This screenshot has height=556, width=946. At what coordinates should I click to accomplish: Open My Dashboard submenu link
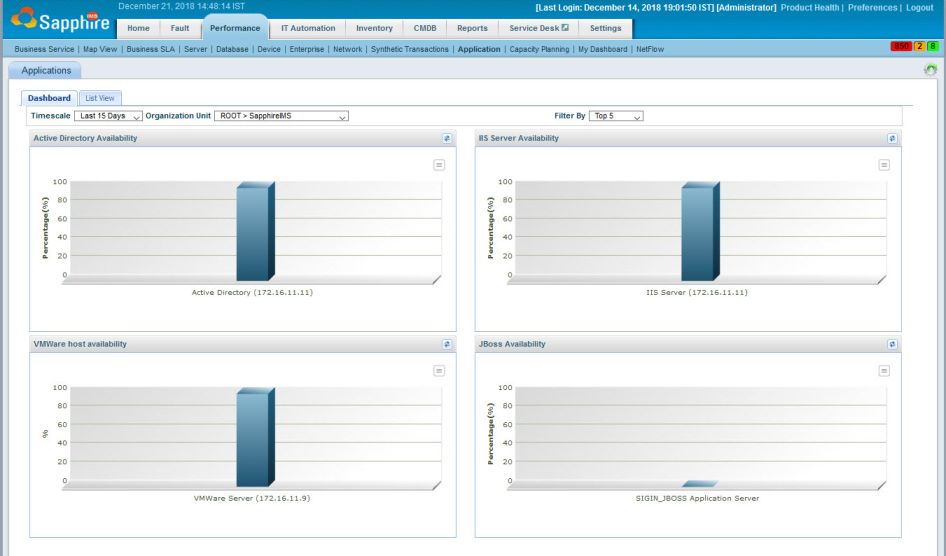pyautogui.click(x=603, y=49)
